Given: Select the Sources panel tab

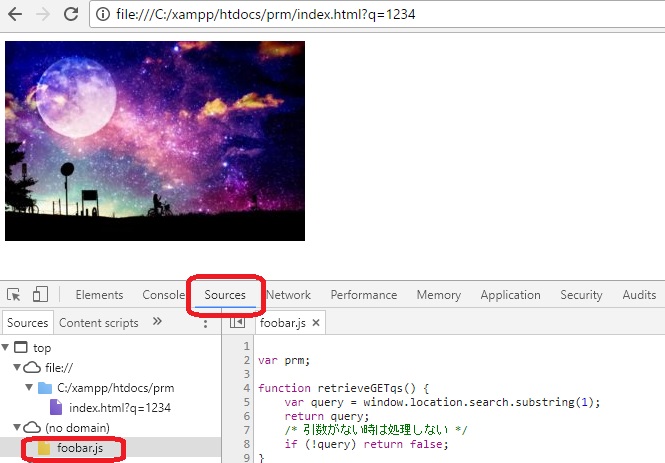Looking at the screenshot, I should (x=225, y=295).
